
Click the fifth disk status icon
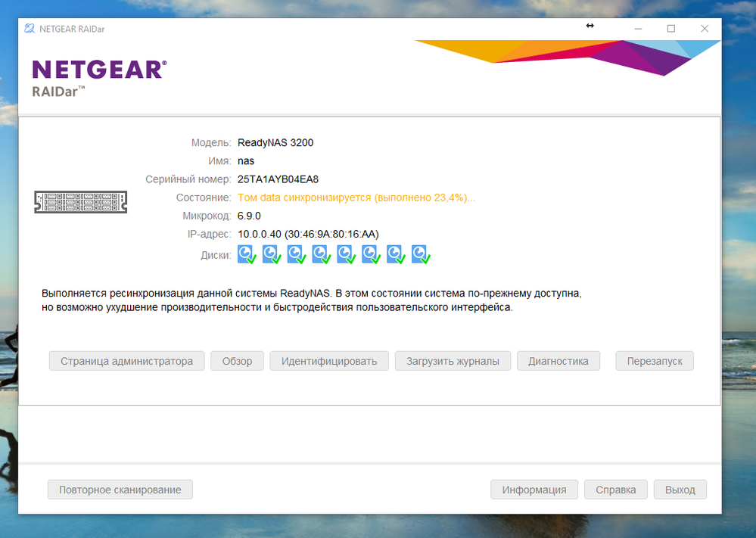tap(346, 254)
